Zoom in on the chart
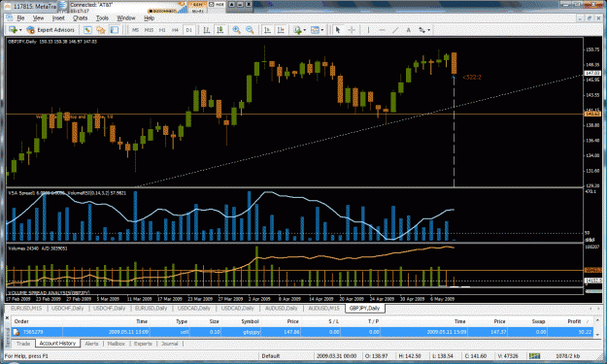Viewport: 607px width, 364px height. 237,30
